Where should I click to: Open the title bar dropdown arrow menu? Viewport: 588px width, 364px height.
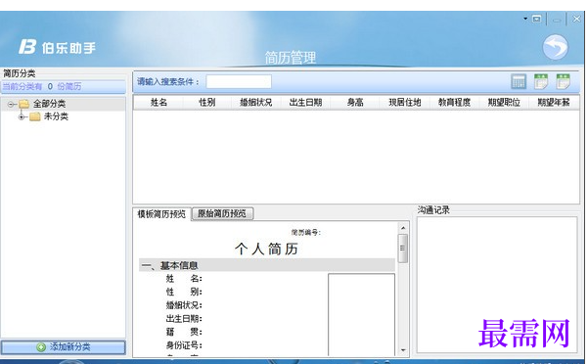[525, 19]
